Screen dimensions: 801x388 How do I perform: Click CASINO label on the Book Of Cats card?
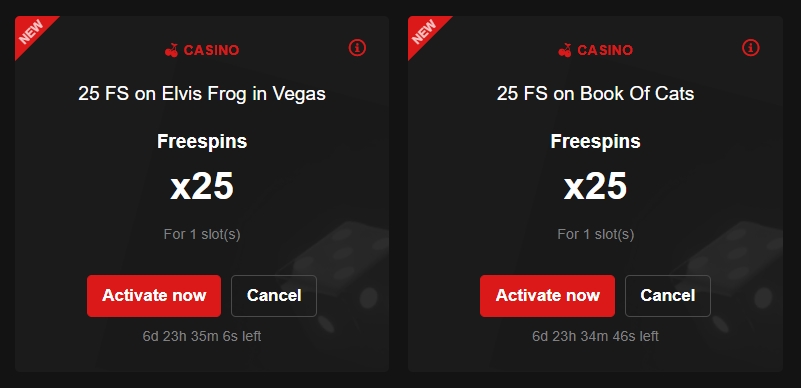click(605, 50)
